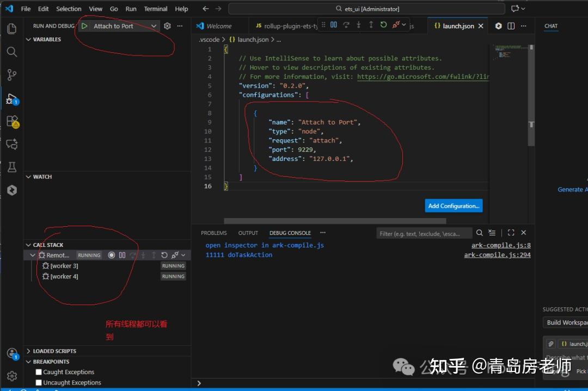Open ark-compile.js:294 from the Debug Console link

click(x=497, y=255)
